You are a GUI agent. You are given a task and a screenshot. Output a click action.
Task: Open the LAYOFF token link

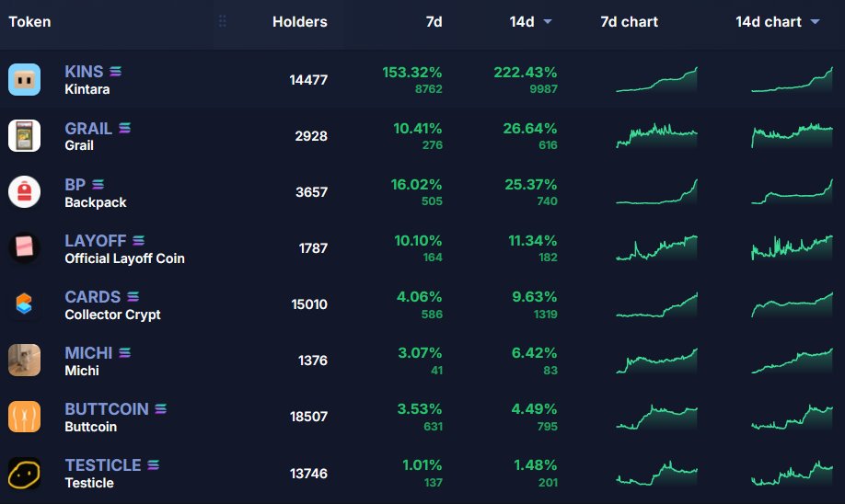pyautogui.click(x=96, y=240)
